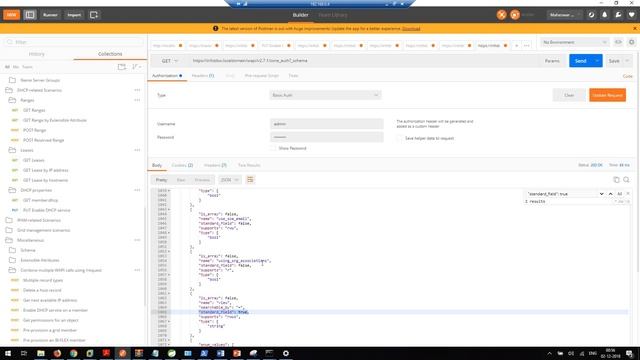Click the Postman taskbar icon
640x360 pixels.
point(122,353)
